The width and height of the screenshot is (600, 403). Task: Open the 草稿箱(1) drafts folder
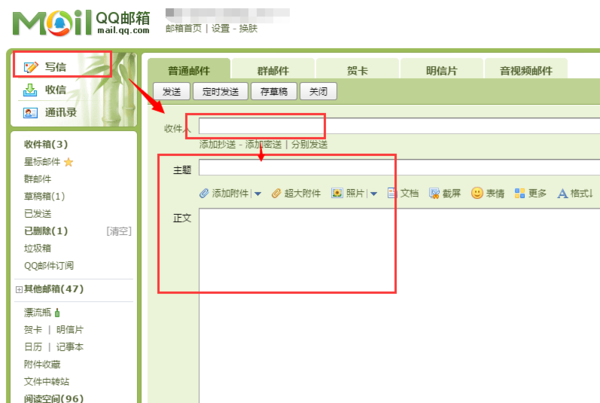[x=44, y=196]
